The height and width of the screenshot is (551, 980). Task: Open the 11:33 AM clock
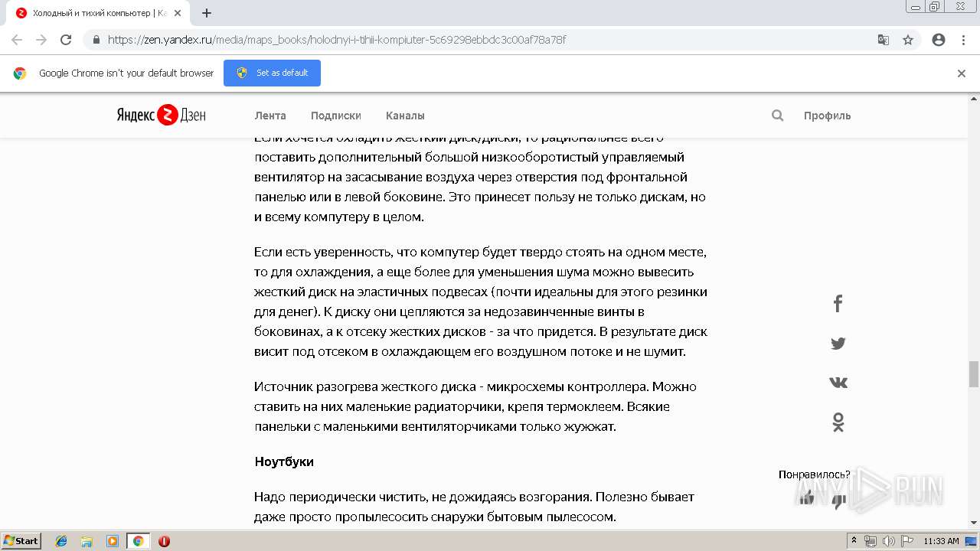(x=941, y=541)
